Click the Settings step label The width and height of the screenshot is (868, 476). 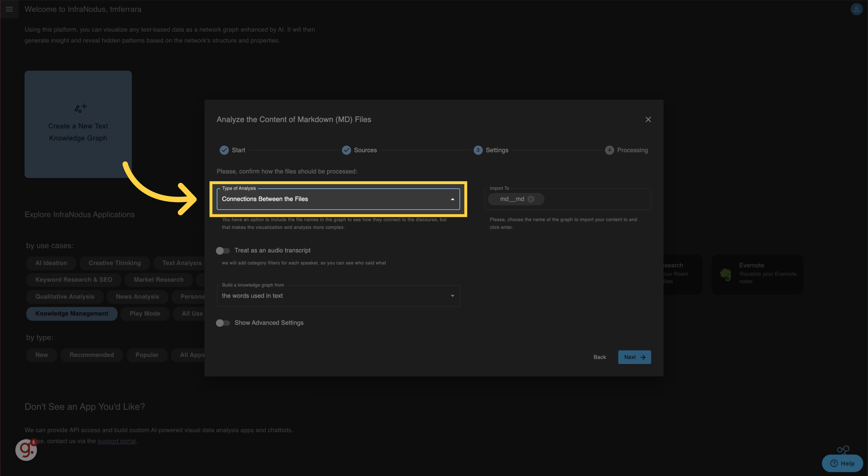click(x=497, y=150)
